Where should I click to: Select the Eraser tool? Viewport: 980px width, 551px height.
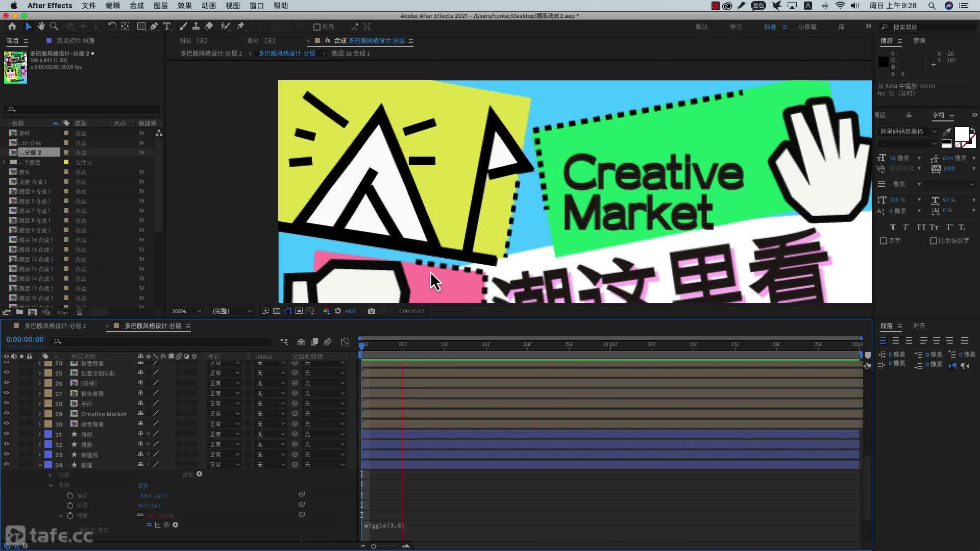209,27
